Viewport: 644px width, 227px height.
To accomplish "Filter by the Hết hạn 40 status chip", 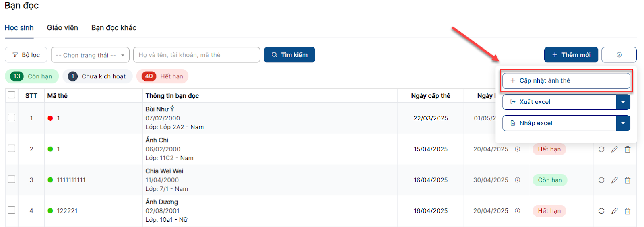I will coord(163,76).
